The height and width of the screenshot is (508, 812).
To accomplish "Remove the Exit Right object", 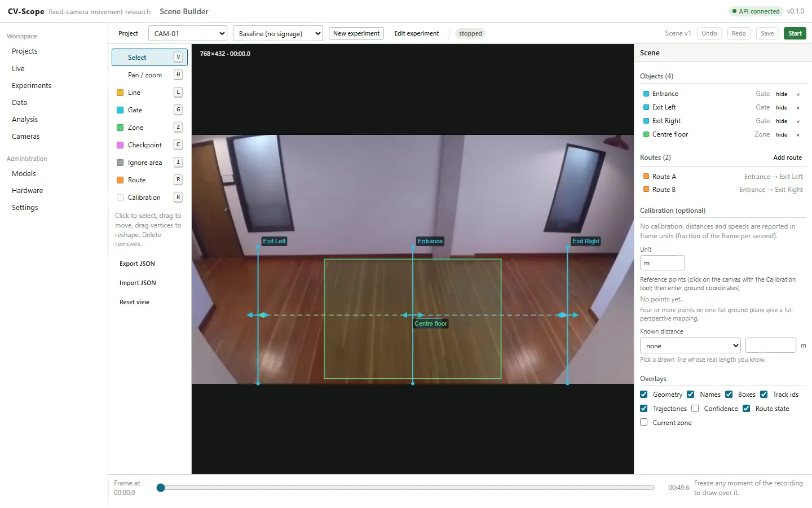I will 798,121.
